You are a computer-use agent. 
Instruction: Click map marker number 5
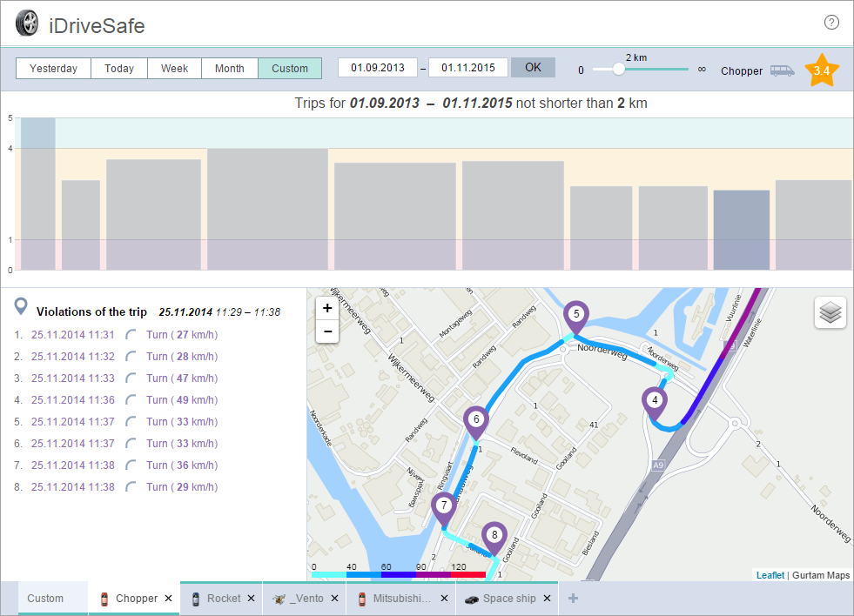click(x=575, y=314)
